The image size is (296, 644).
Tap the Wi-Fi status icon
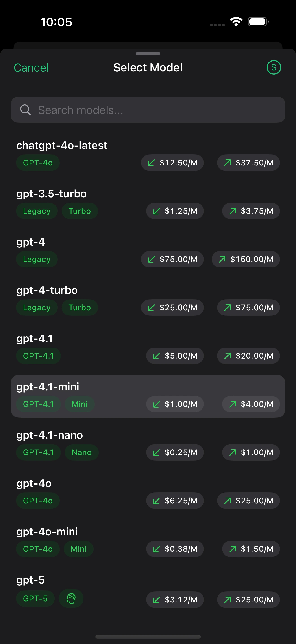click(x=236, y=22)
